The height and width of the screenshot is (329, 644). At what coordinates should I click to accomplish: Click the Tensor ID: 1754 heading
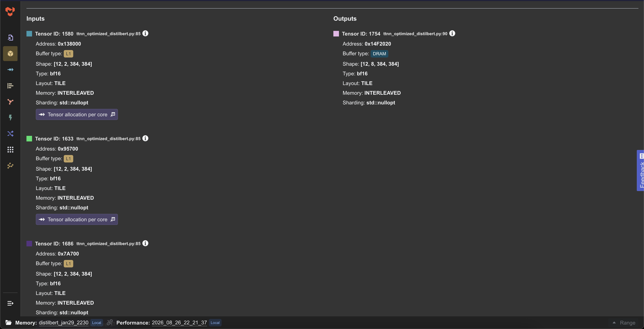361,34
